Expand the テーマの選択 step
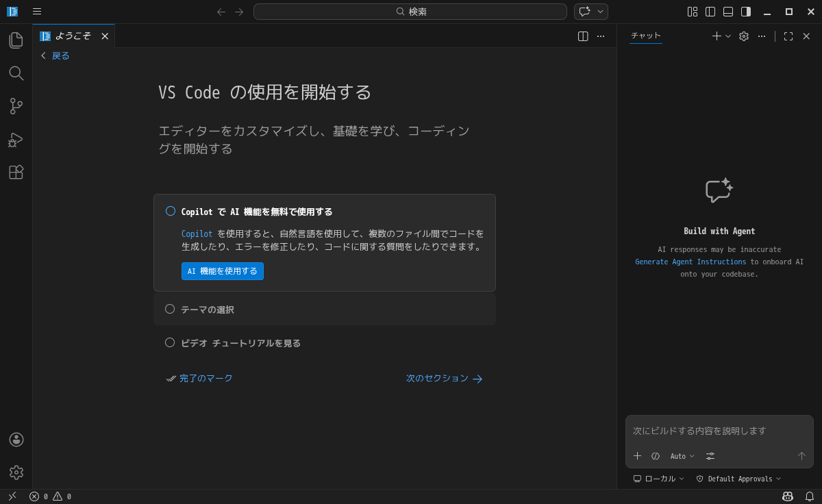The height and width of the screenshot is (504, 822). point(325,310)
